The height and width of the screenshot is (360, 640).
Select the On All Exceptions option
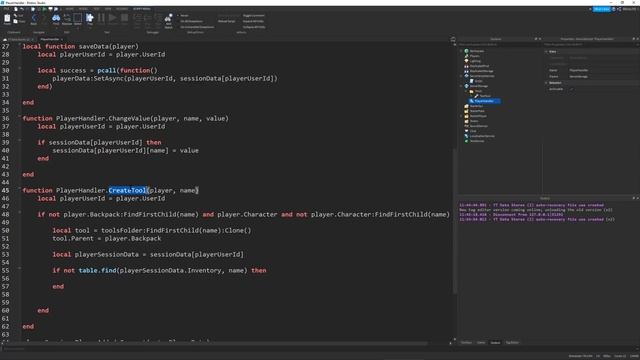point(191,21)
